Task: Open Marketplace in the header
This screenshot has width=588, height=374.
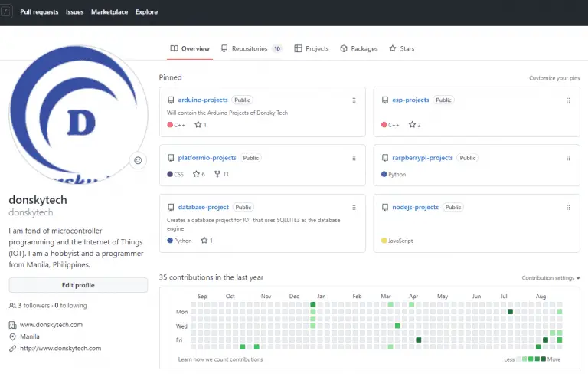Action: point(109,12)
